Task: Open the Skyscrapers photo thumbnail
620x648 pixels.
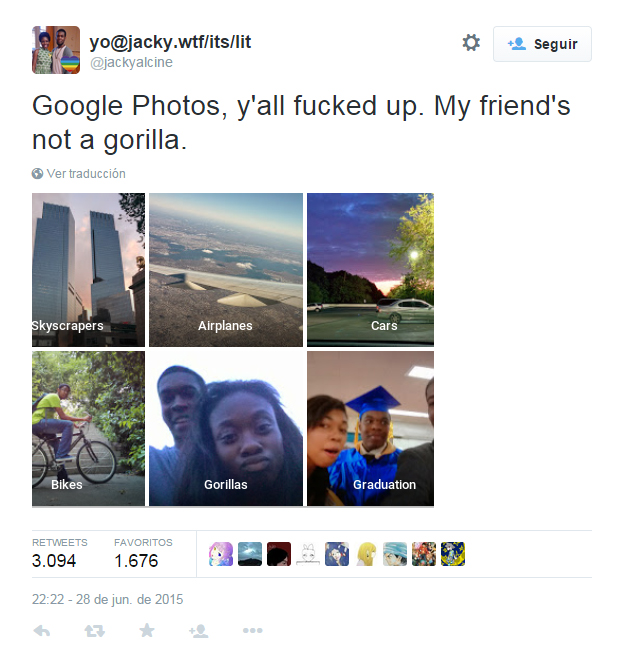Action: 88,270
